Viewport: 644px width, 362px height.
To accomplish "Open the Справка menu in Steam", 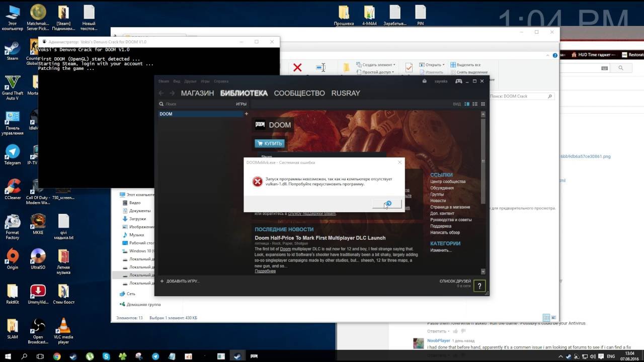I will pyautogui.click(x=221, y=81).
